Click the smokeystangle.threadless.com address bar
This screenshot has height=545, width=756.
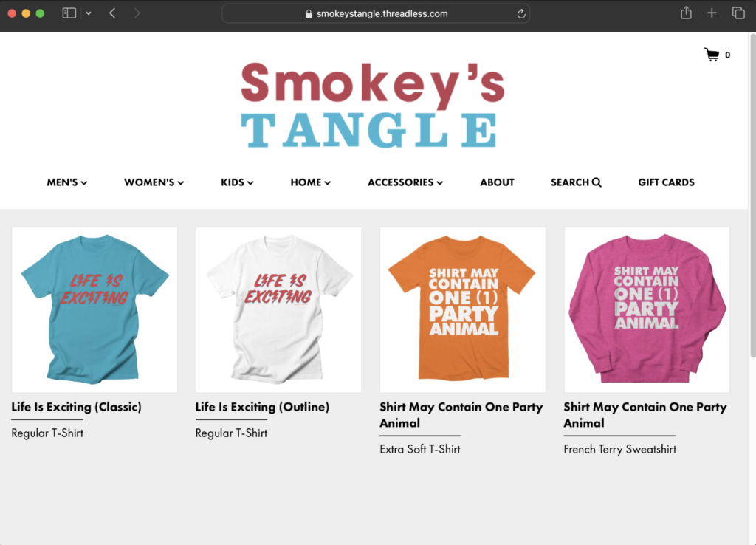(x=376, y=13)
